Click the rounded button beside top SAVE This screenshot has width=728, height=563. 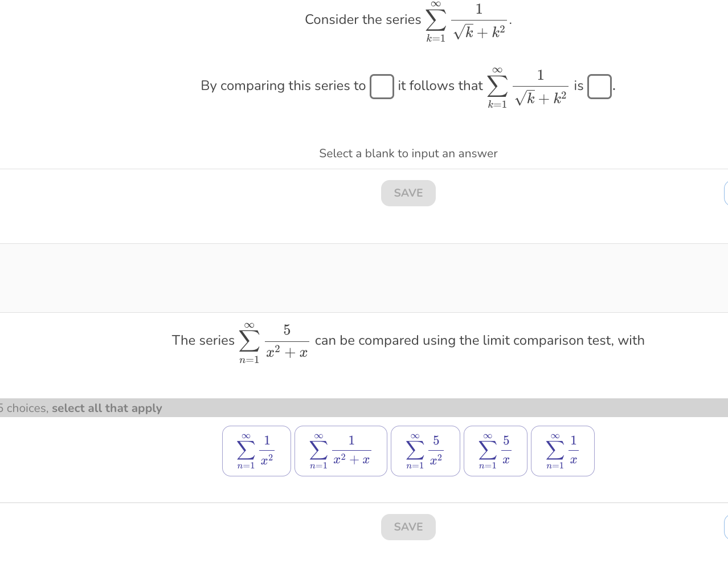point(726,193)
